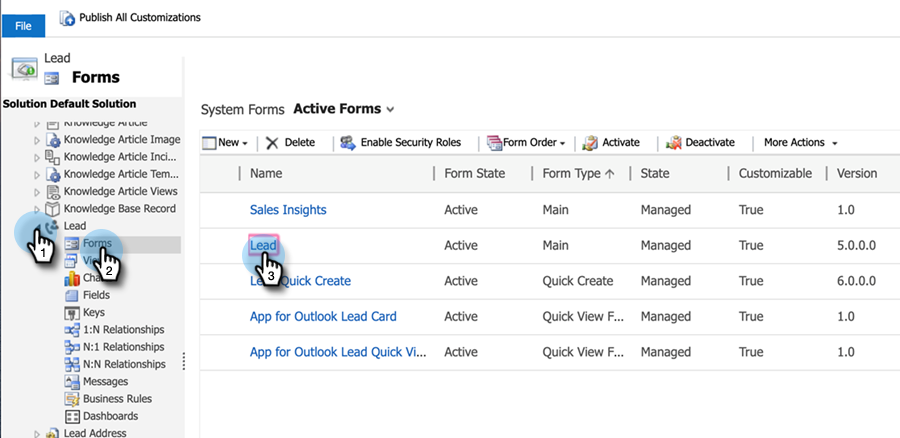Viewport: 900px width, 438px height.
Task: Sort by the Form Type column header
Action: (577, 174)
